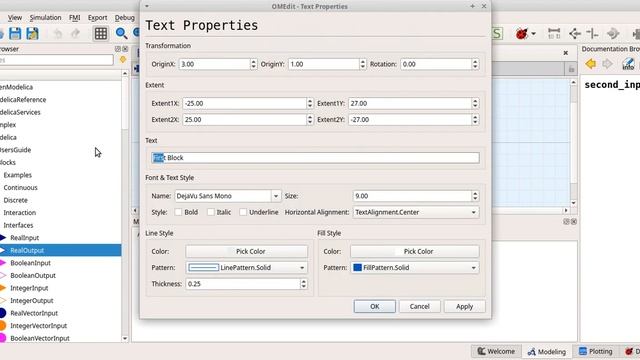The width and height of the screenshot is (640, 360).
Task: Enable the Italic style checkbox
Action: click(x=211, y=212)
